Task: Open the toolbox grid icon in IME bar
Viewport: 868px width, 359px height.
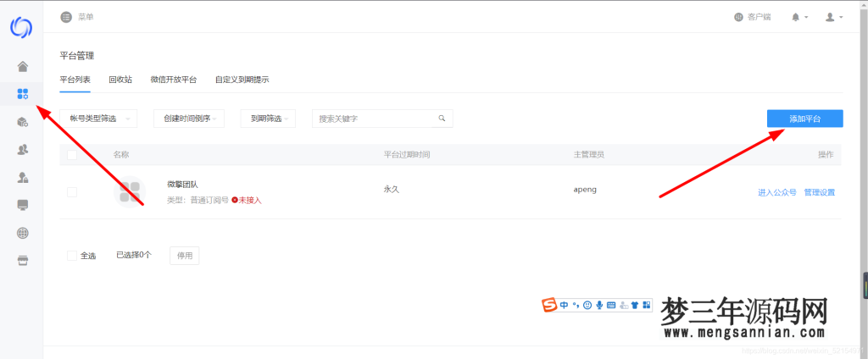Action: point(647,305)
